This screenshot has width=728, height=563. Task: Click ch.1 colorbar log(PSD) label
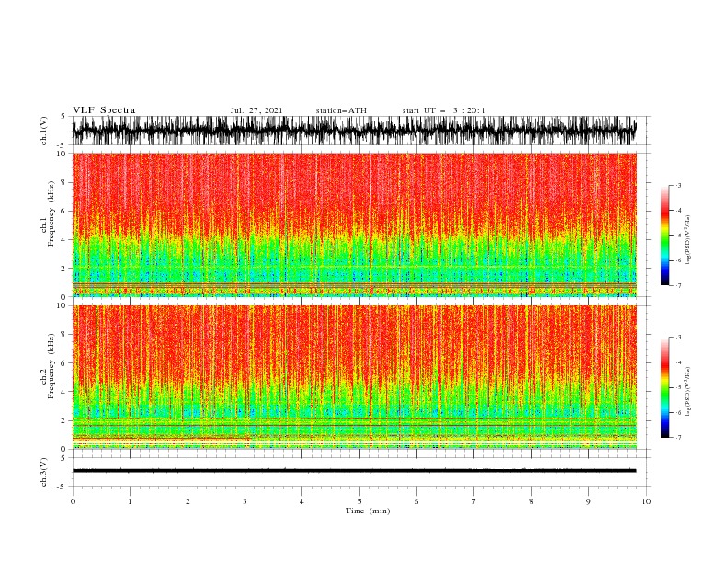tap(688, 240)
